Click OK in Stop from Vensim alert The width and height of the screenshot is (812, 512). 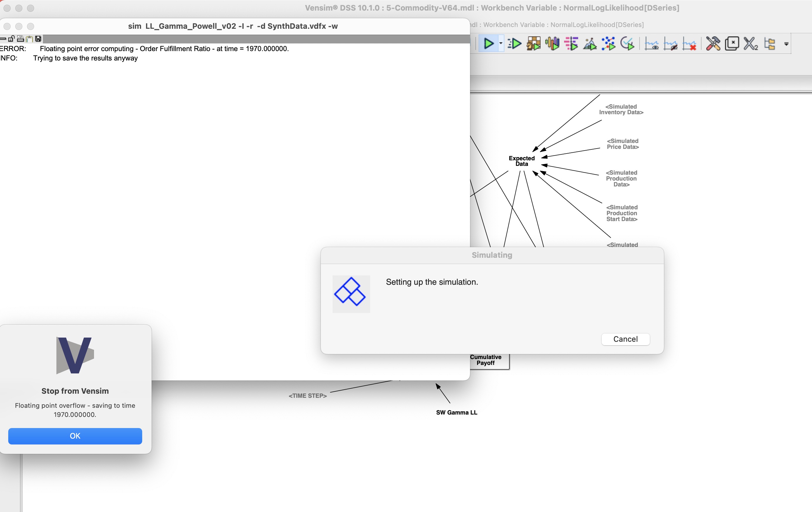75,436
